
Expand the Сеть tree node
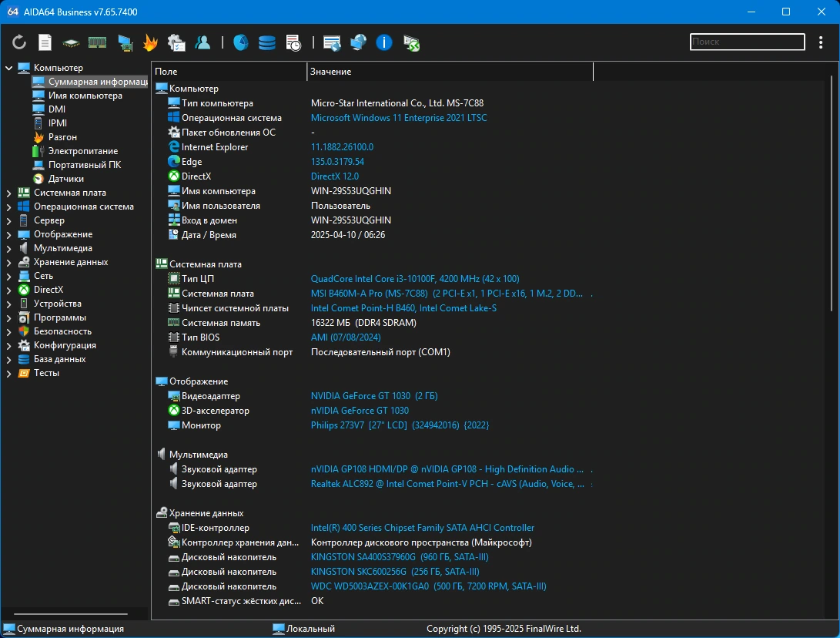8,277
